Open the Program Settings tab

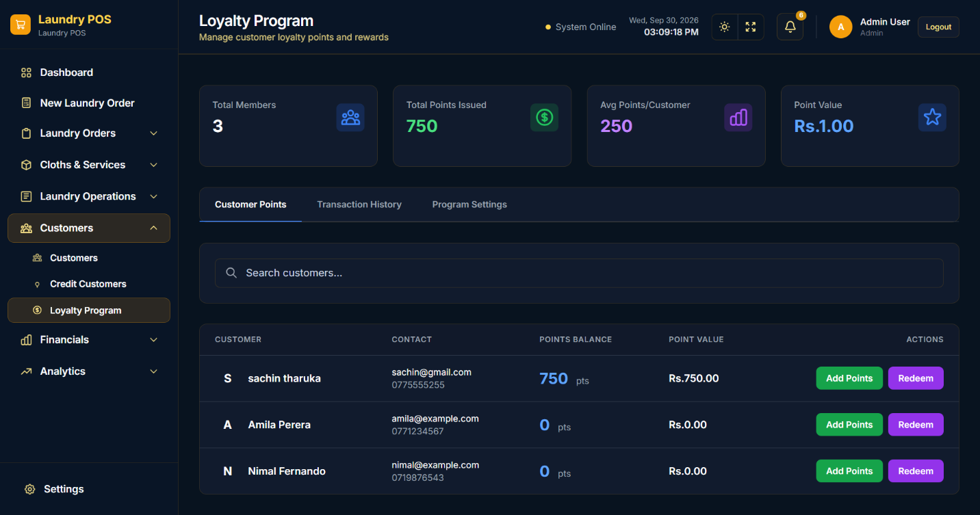click(x=469, y=204)
